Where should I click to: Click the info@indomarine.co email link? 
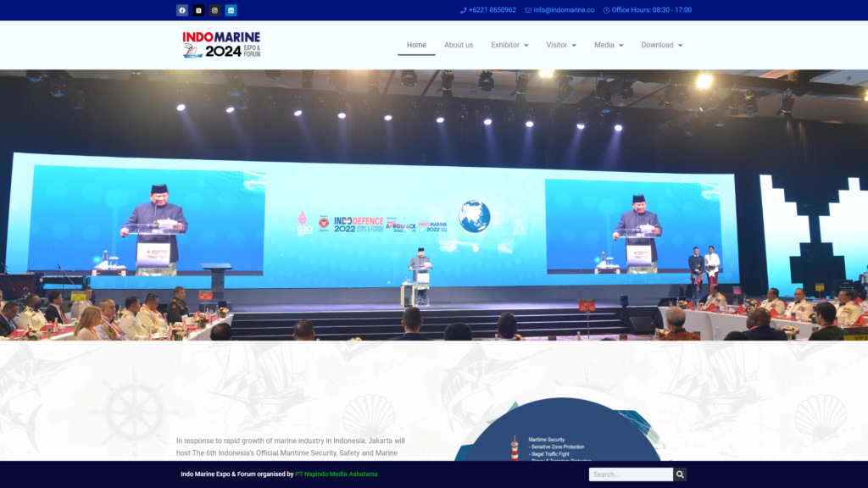(559, 10)
